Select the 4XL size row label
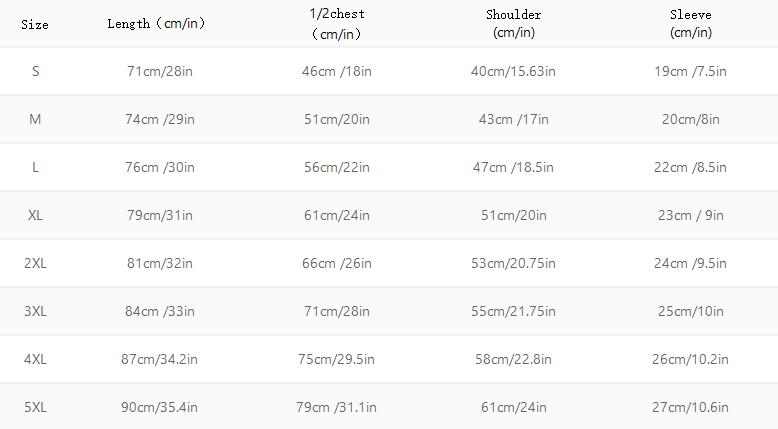The height and width of the screenshot is (429, 778). tap(35, 360)
